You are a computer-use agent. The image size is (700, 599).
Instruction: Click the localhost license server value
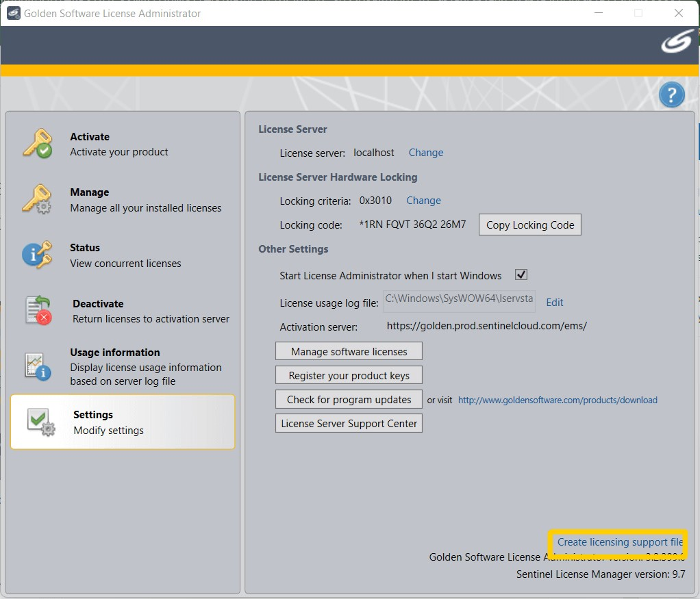click(374, 153)
